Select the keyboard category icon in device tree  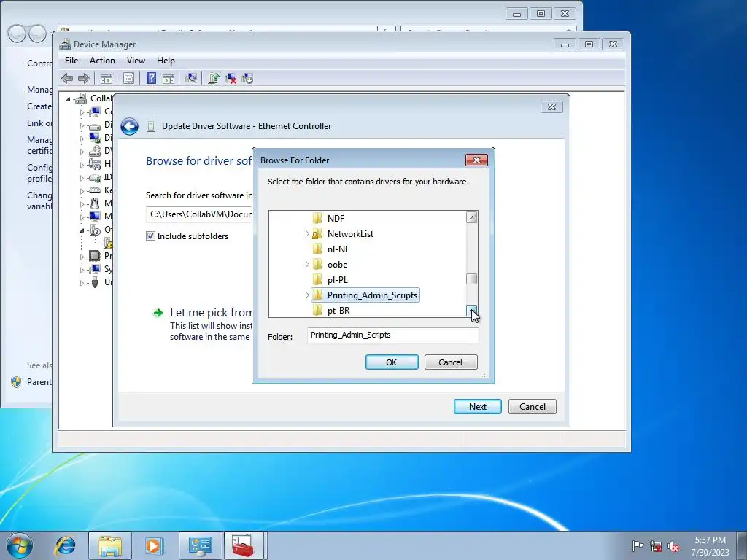coord(95,190)
